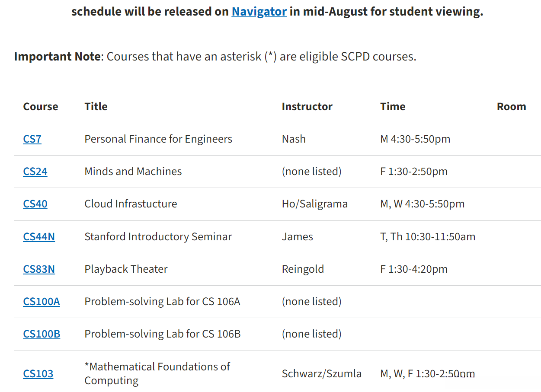Click the Playback Theater title cell
541x392 pixels.
point(126,269)
